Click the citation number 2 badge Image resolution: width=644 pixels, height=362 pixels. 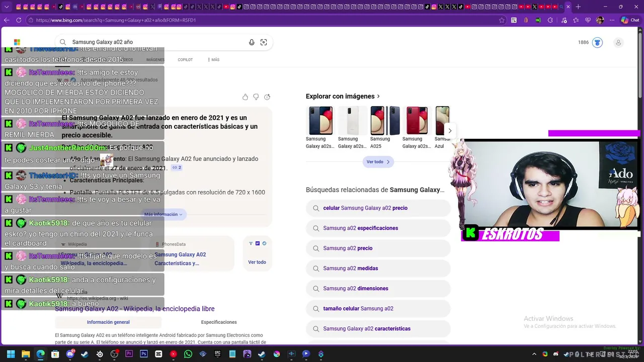(177, 168)
